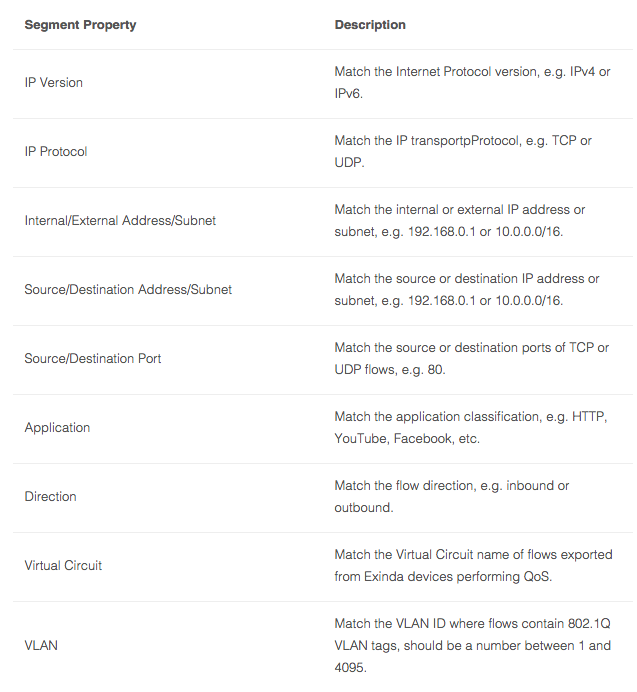Image resolution: width=637 pixels, height=692 pixels.
Task: Click the TCP or UDP transport description
Action: pyautogui.click(x=463, y=151)
